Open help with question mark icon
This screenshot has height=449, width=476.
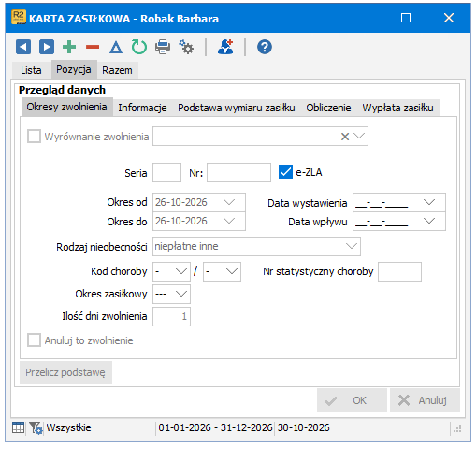pos(265,47)
